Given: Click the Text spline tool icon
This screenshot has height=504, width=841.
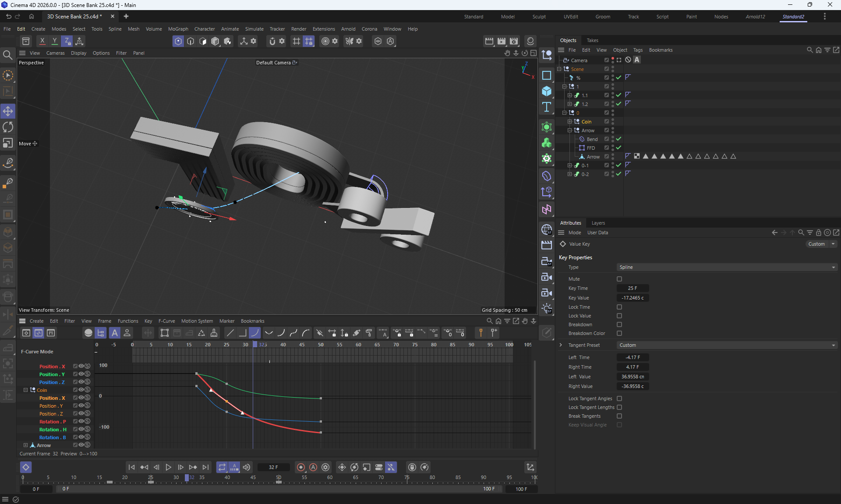Looking at the screenshot, I should click(547, 107).
